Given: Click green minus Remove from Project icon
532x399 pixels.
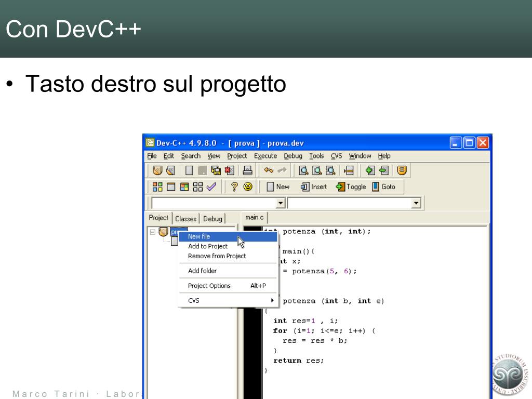Looking at the screenshot, I should (x=384, y=170).
